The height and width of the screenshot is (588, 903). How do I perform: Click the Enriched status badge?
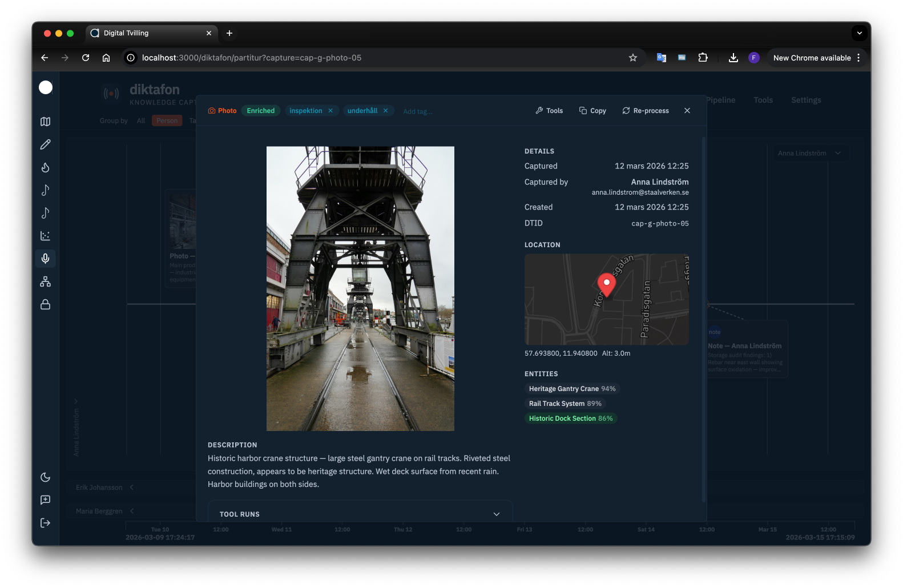point(261,111)
